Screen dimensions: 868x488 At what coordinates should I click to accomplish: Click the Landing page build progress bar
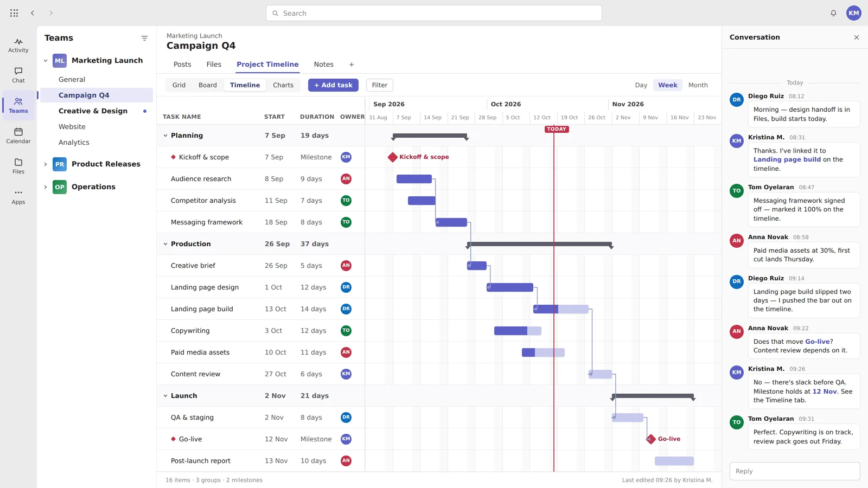point(561,309)
